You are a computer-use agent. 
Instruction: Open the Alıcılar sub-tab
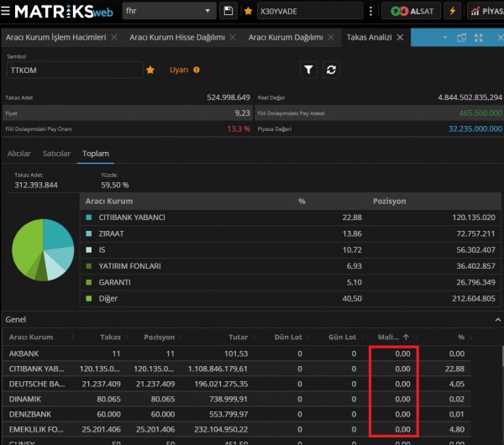(19, 154)
